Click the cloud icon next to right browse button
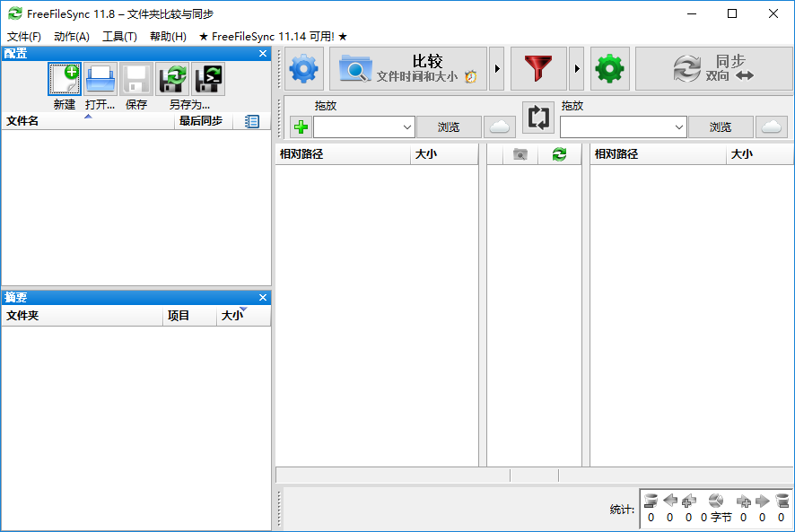This screenshot has width=795, height=532. [x=772, y=126]
